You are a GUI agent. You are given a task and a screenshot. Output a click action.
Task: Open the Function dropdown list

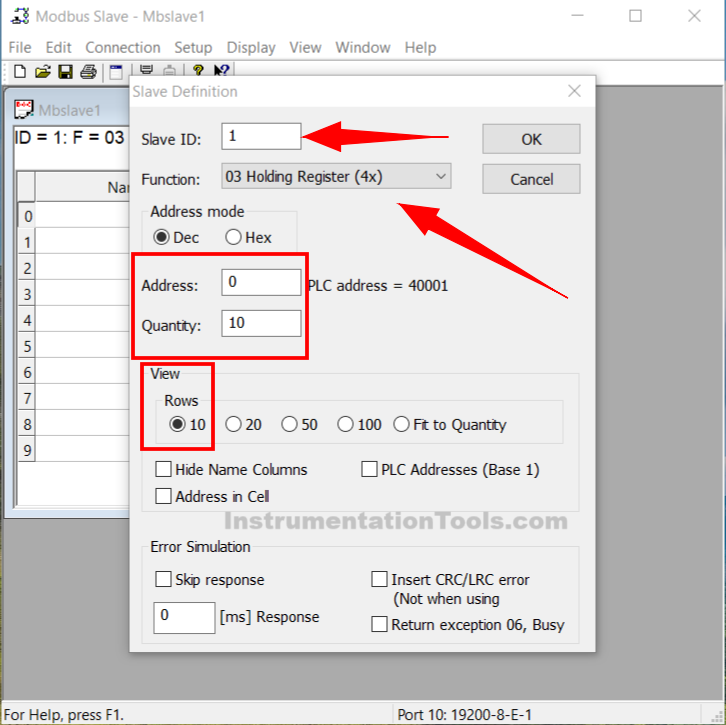point(336,176)
